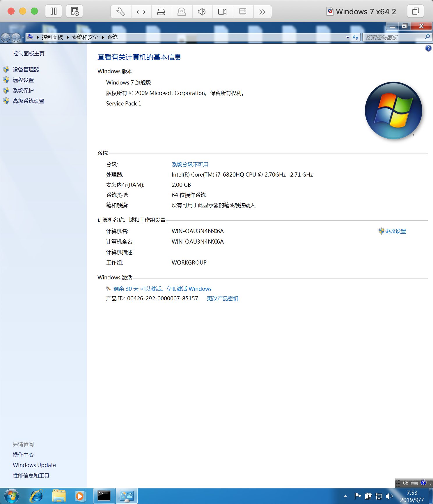Open the Windows Start menu orb
Viewport: 433px width, 504px height.
tap(12, 496)
